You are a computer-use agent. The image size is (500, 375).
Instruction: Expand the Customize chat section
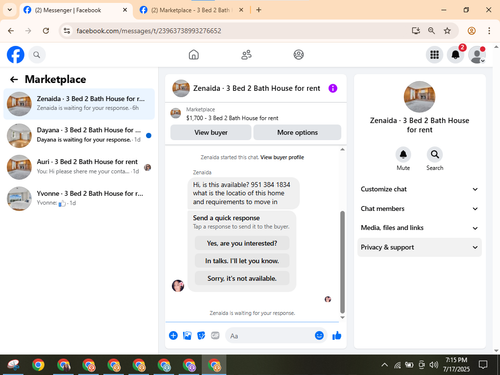point(419,189)
